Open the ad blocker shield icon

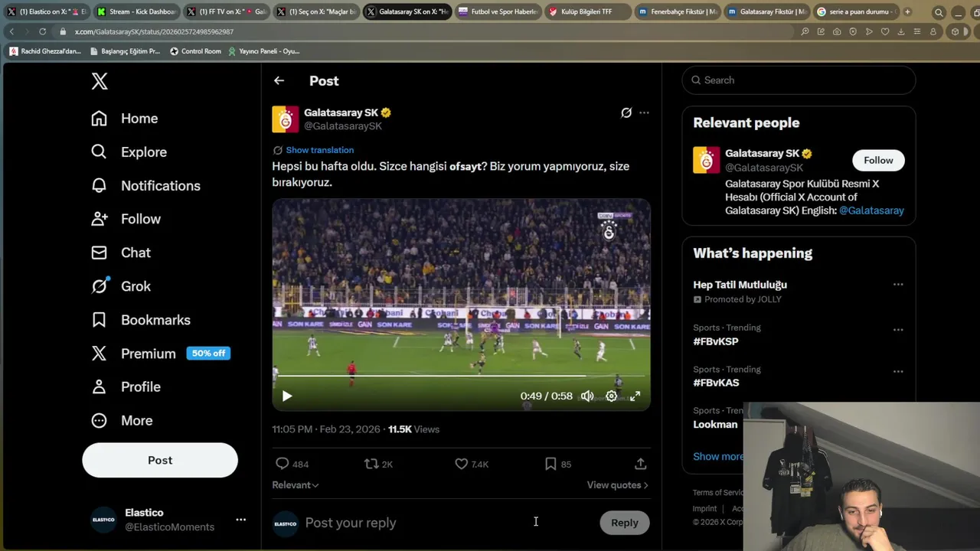tap(853, 31)
